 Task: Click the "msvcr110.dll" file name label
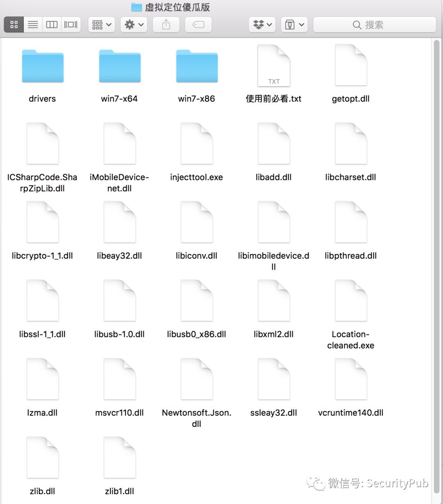tap(119, 413)
